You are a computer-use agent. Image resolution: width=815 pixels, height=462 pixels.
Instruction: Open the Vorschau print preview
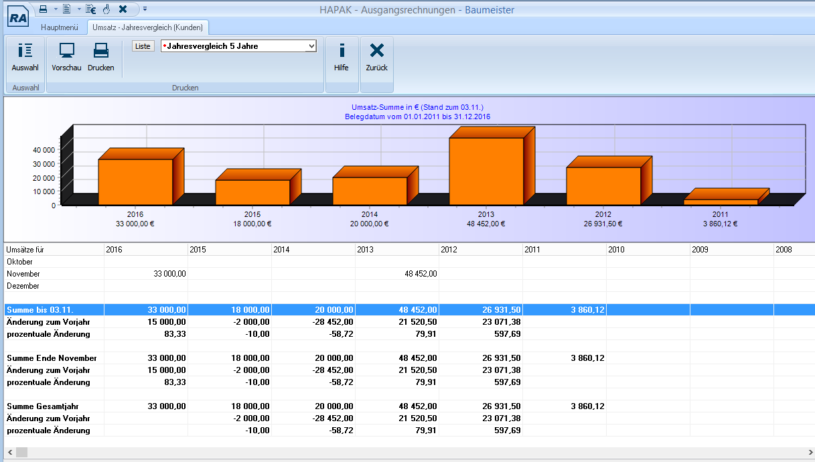coord(67,57)
